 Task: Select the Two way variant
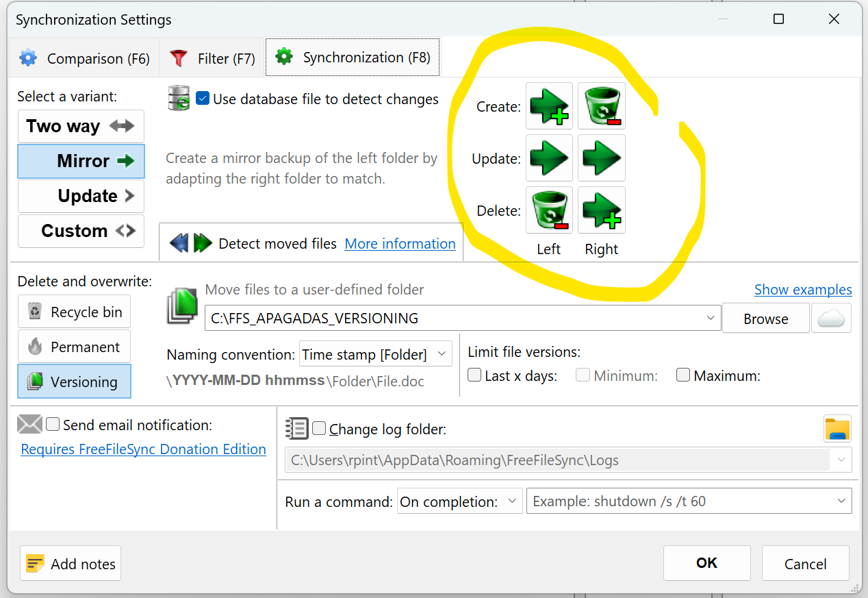click(81, 126)
